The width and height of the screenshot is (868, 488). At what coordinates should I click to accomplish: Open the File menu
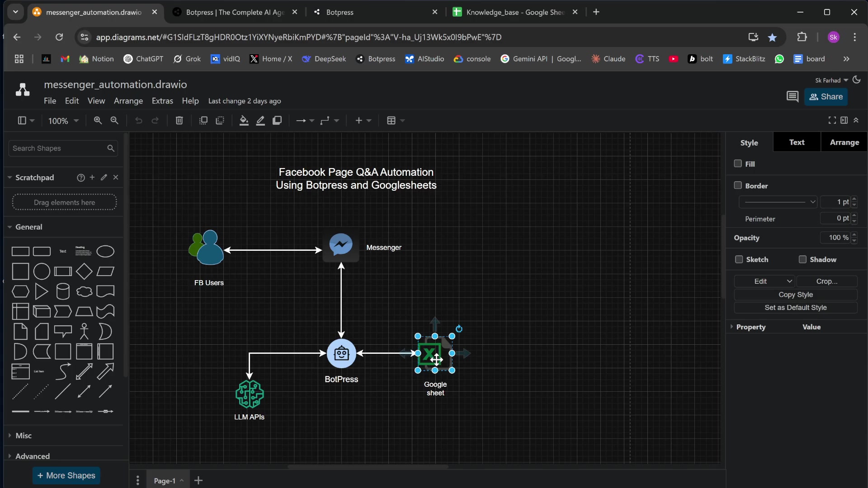pos(50,101)
